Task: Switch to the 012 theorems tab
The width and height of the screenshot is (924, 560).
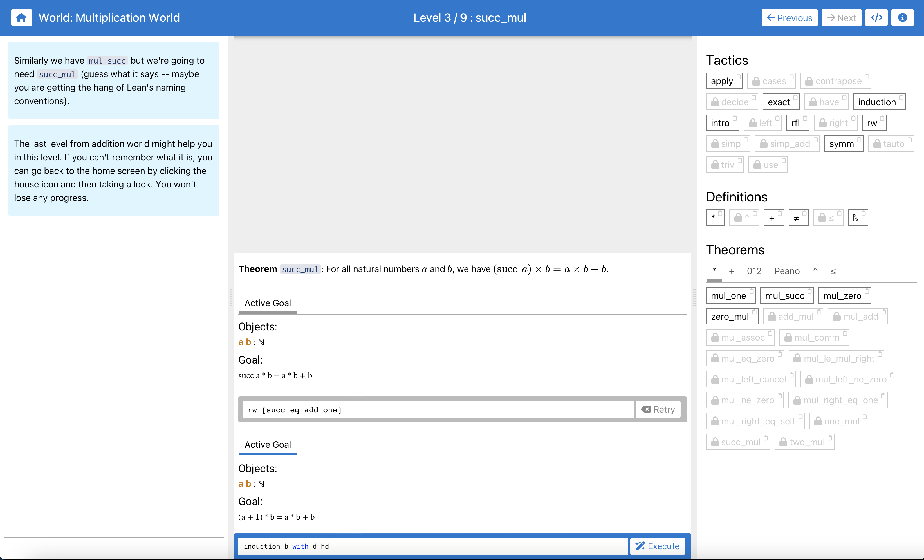Action: (754, 271)
